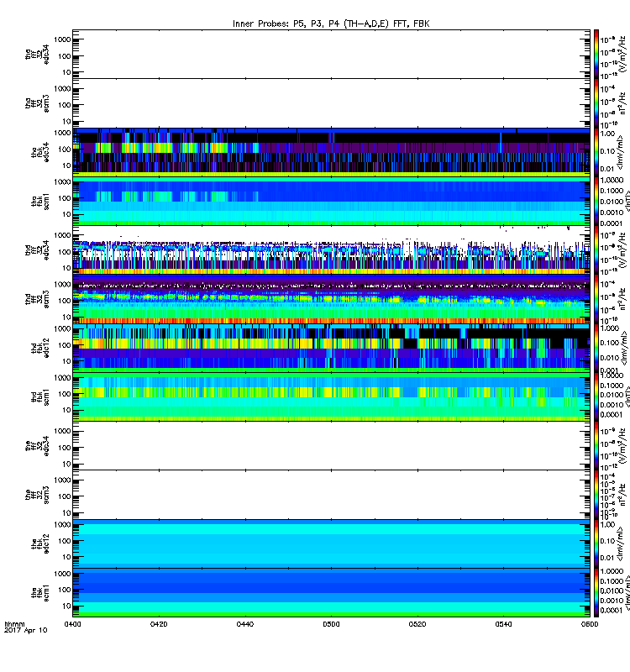Image resolution: width=630 pixels, height=672 pixels.
Task: Click the 100 tick of thd fbk edc12 panel
Action: [65, 345]
